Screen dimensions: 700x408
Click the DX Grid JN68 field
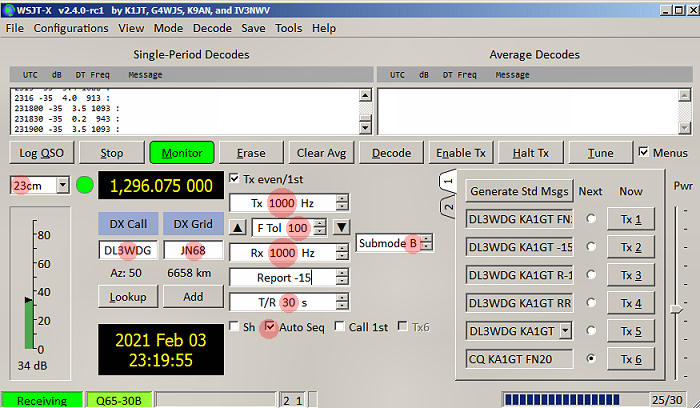[x=193, y=250]
